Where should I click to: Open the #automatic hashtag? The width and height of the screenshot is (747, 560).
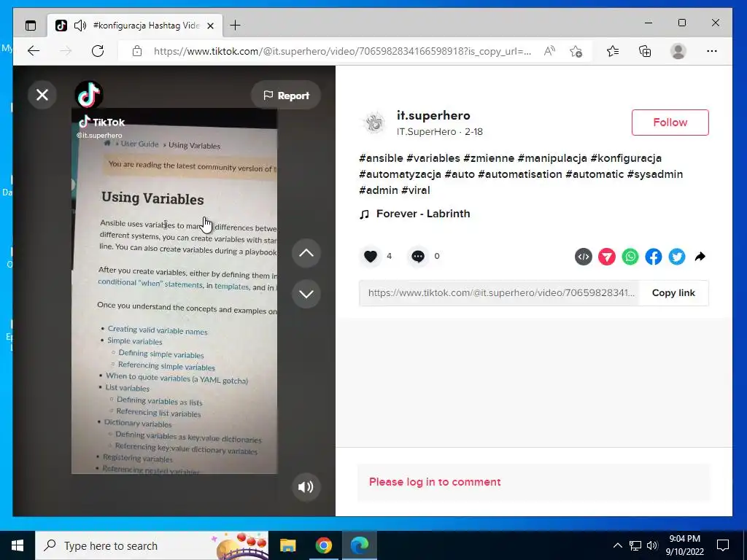(595, 174)
